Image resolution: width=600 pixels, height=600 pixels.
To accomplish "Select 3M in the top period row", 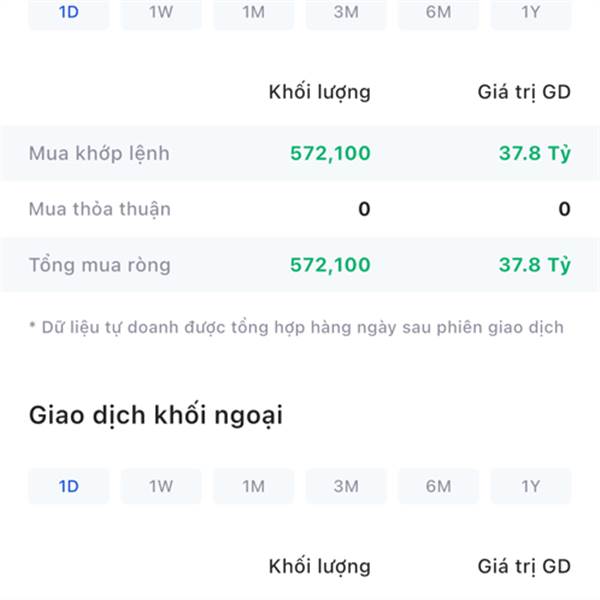I will tap(346, 14).
